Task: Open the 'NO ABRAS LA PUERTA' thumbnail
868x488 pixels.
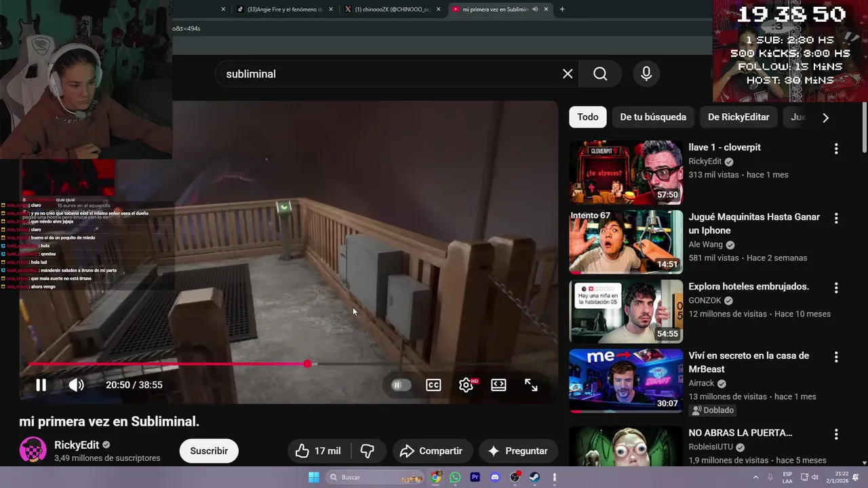Action: coord(626,446)
